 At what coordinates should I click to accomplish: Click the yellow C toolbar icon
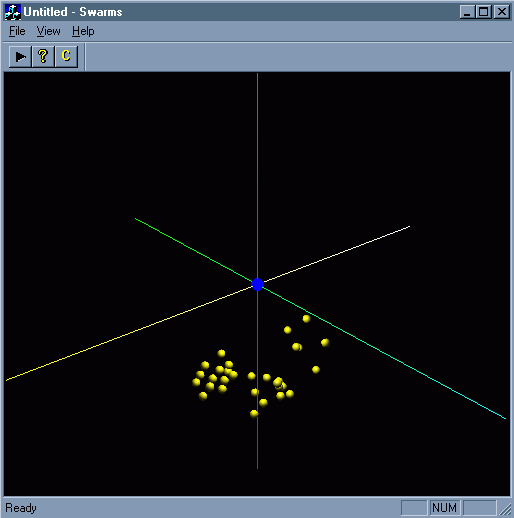click(66, 57)
